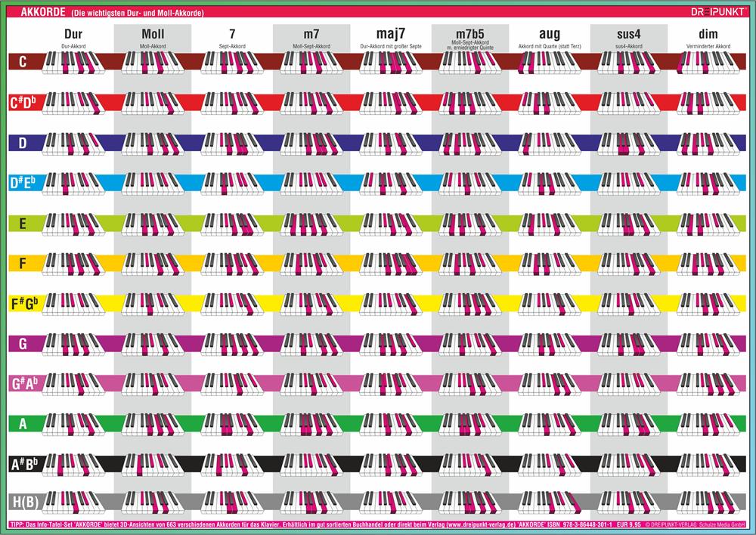
Task: Select the A#/Bb Dur keyboard diagram
Action: [x=73, y=464]
